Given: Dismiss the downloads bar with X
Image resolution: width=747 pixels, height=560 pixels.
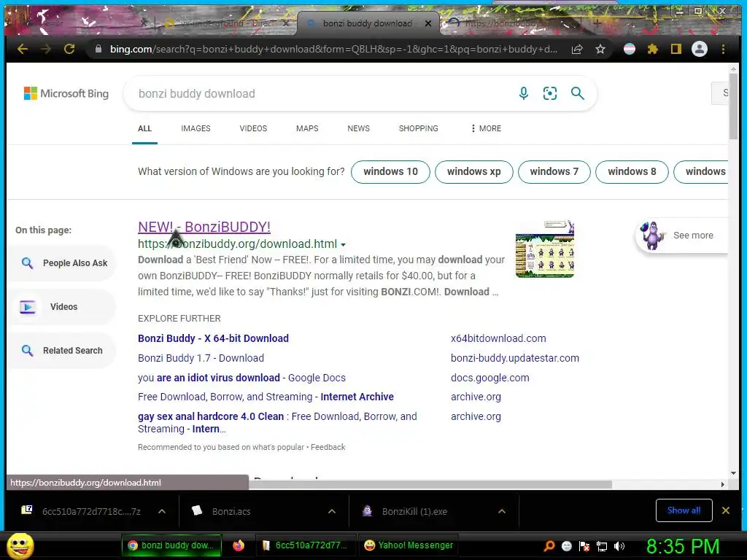Looking at the screenshot, I should click(726, 510).
